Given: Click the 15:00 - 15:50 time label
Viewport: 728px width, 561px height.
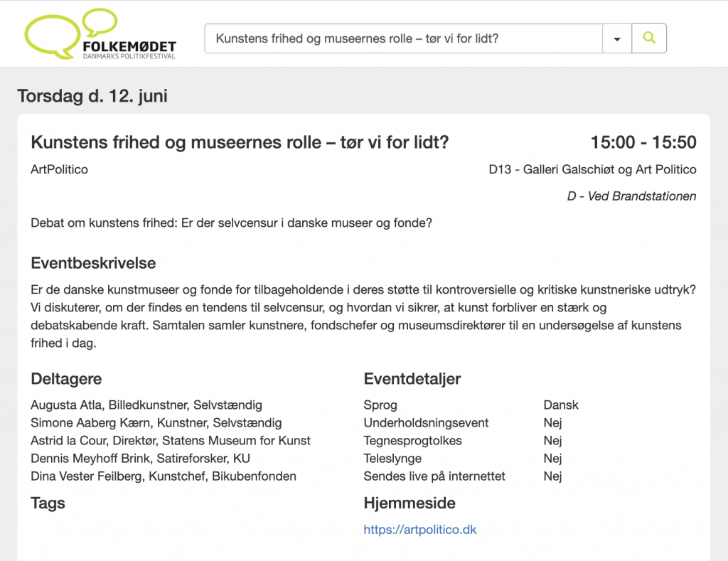Looking at the screenshot, I should [643, 142].
